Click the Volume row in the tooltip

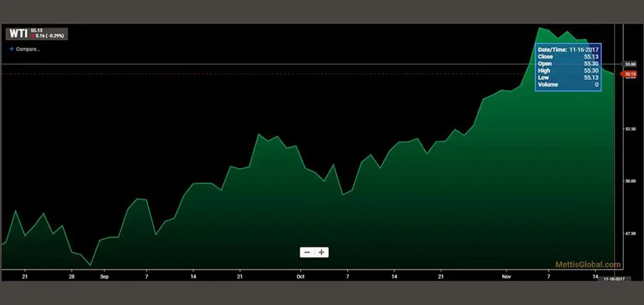[568, 85]
